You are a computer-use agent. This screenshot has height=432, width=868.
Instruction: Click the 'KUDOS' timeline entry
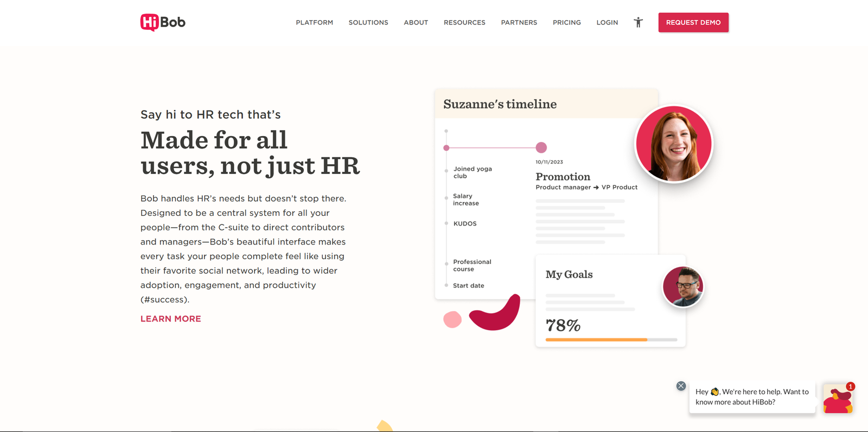pos(465,223)
